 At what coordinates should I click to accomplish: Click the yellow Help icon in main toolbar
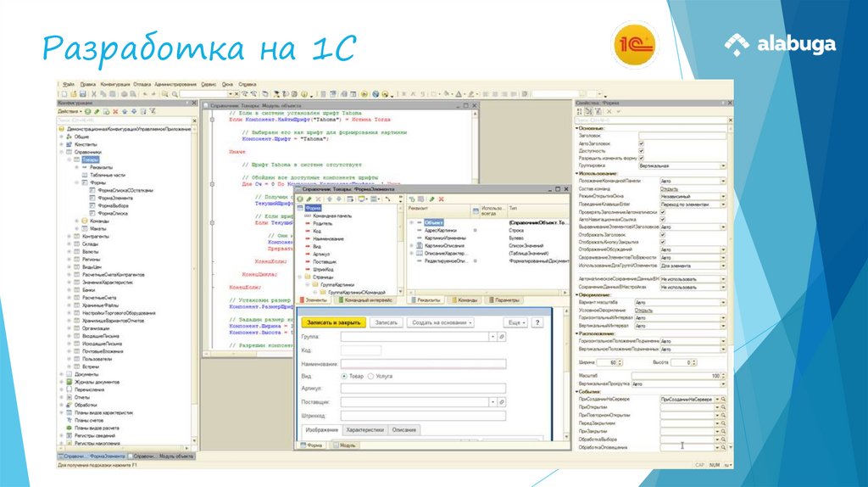[x=304, y=94]
